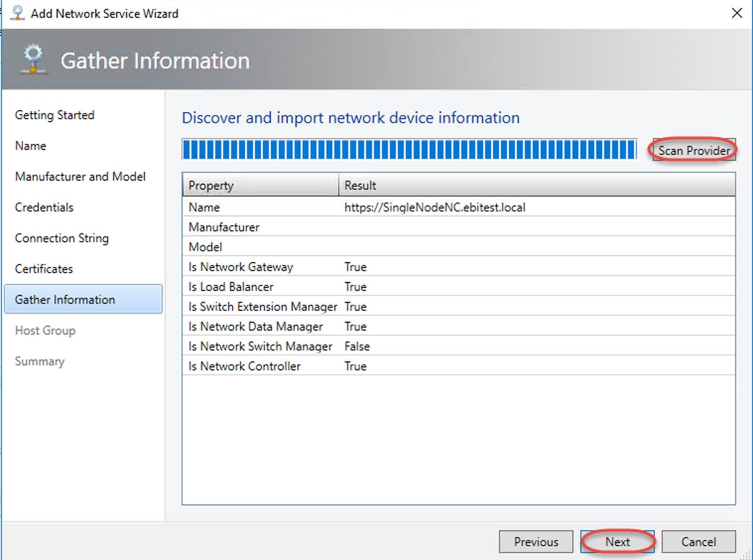
Task: Sort by the Property column header
Action: pyautogui.click(x=260, y=185)
